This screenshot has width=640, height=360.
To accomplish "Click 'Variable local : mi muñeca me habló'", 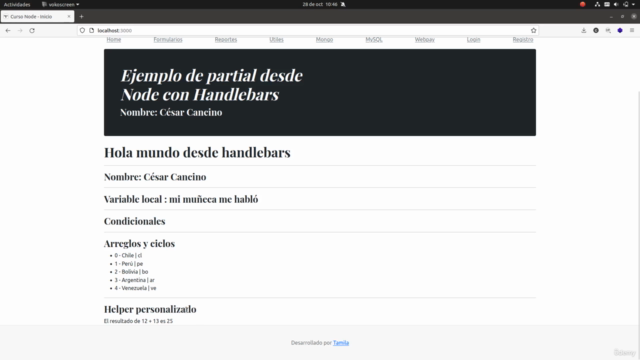I will coord(181,199).
